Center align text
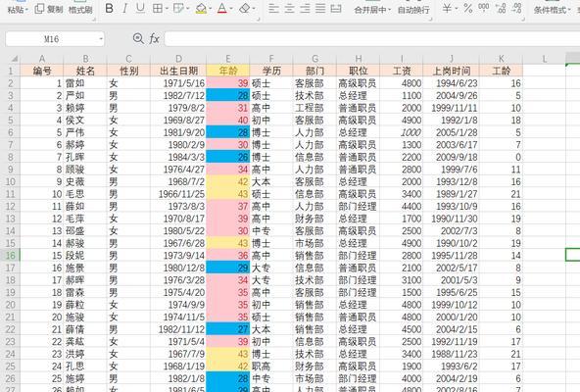Screen dimensions: 580x392 pos(289,8)
